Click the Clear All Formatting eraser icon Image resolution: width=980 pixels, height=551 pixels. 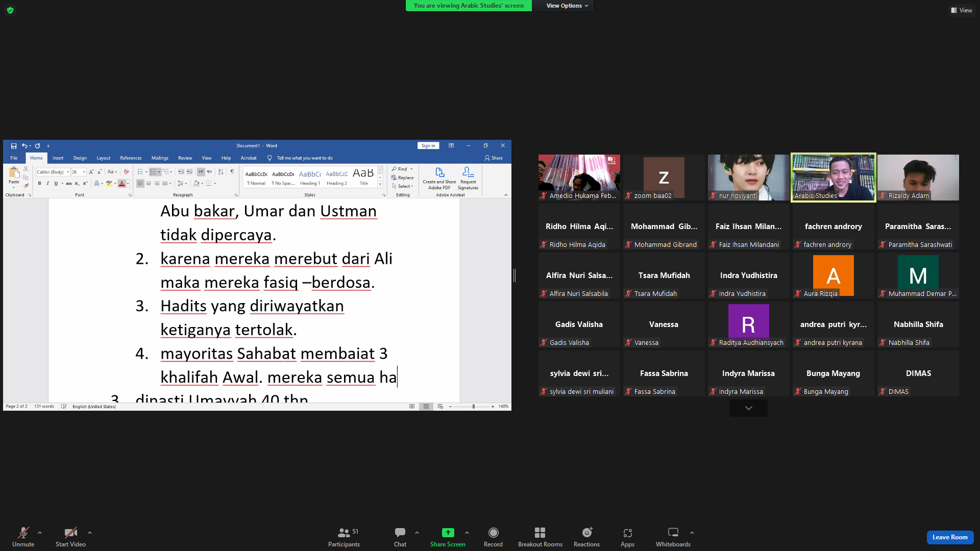pyautogui.click(x=127, y=172)
